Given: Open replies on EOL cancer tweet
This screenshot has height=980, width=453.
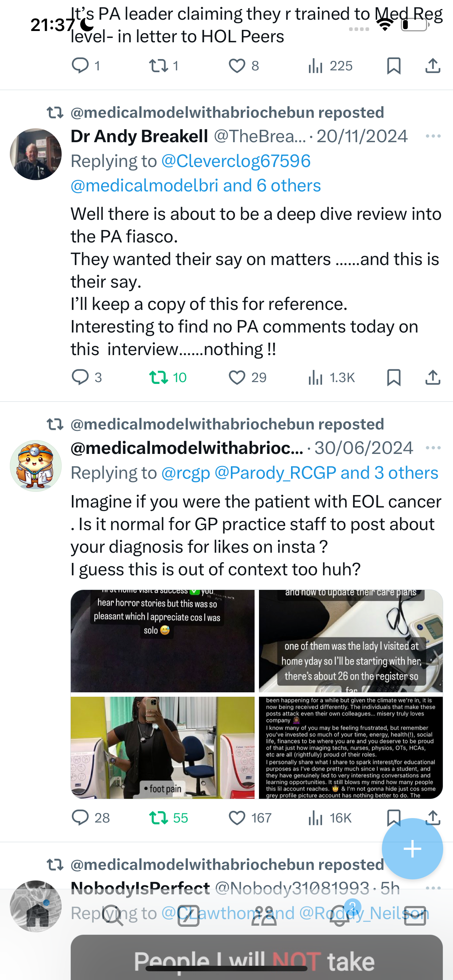Looking at the screenshot, I should [x=80, y=817].
